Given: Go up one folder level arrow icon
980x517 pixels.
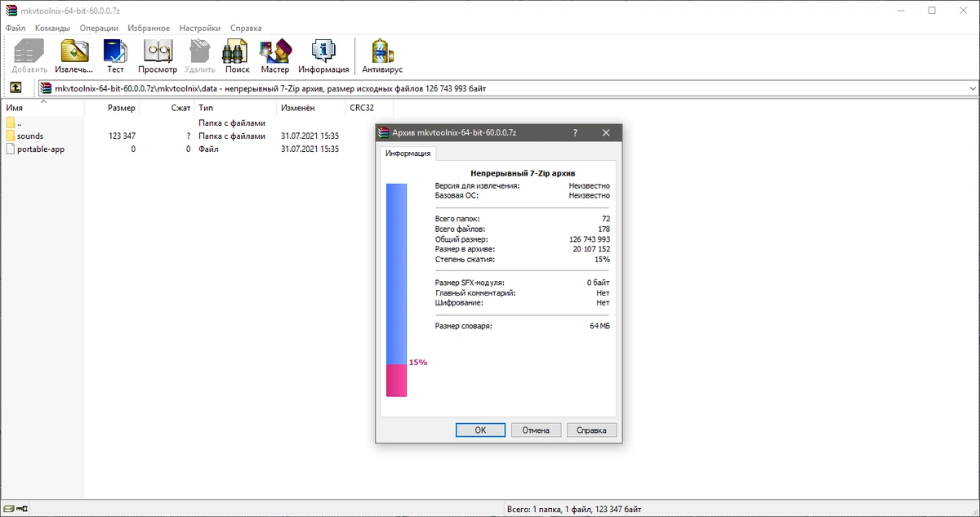Looking at the screenshot, I should (x=16, y=88).
